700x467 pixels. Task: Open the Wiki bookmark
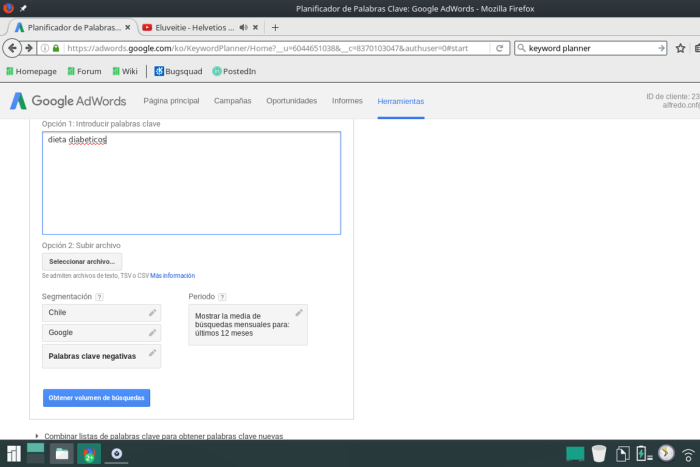(x=125, y=71)
